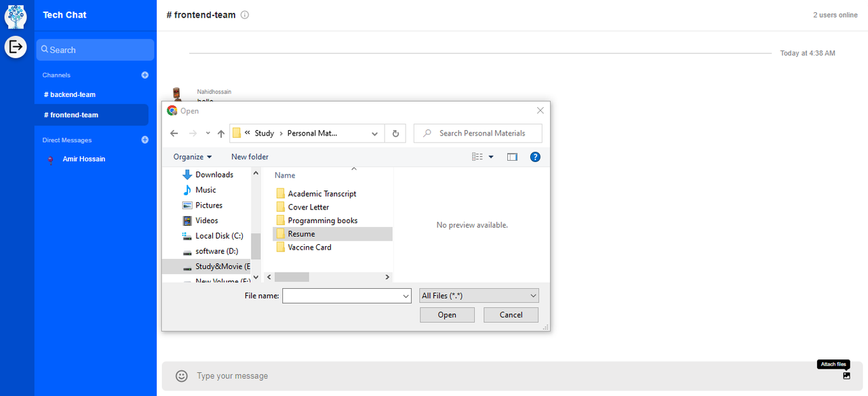Open Videos in navigation pane

[x=207, y=220]
